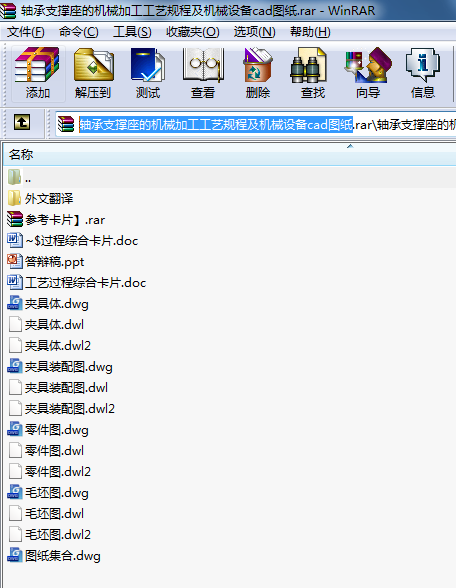Sort by the 名称 column header
456x588 pixels.
pos(229,154)
